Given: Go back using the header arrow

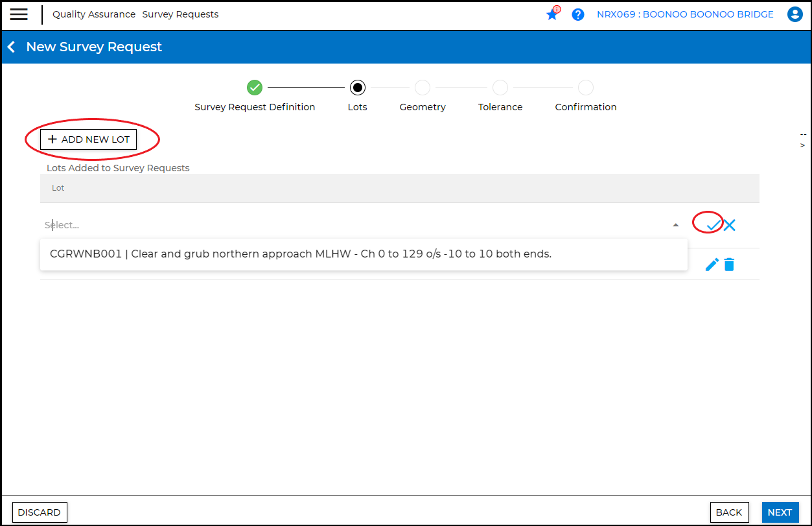Looking at the screenshot, I should 11,47.
